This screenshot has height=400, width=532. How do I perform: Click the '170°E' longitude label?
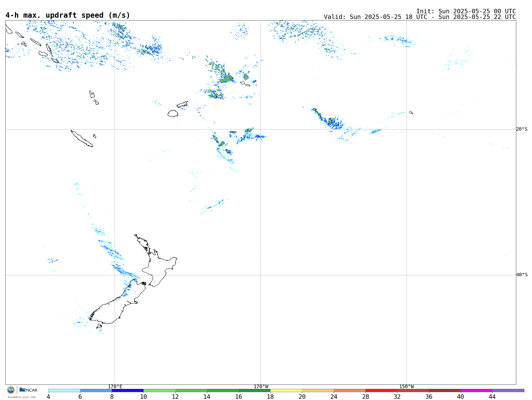[115, 386]
